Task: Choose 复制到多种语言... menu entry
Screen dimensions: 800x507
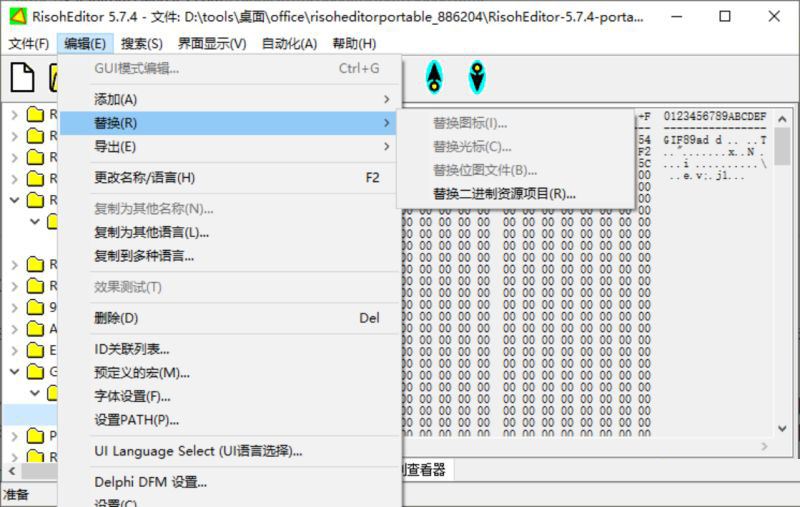Action: (229, 256)
